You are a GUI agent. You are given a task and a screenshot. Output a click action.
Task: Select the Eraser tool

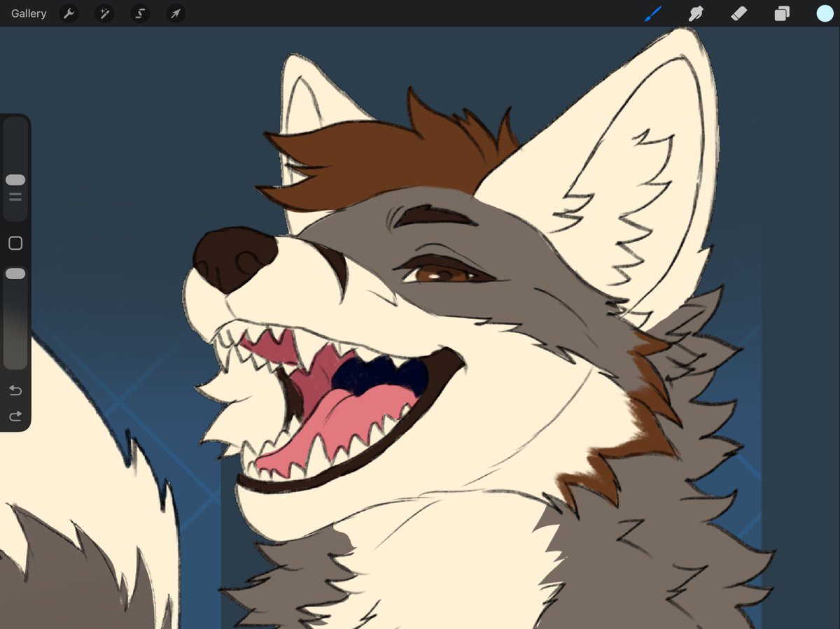pyautogui.click(x=738, y=13)
